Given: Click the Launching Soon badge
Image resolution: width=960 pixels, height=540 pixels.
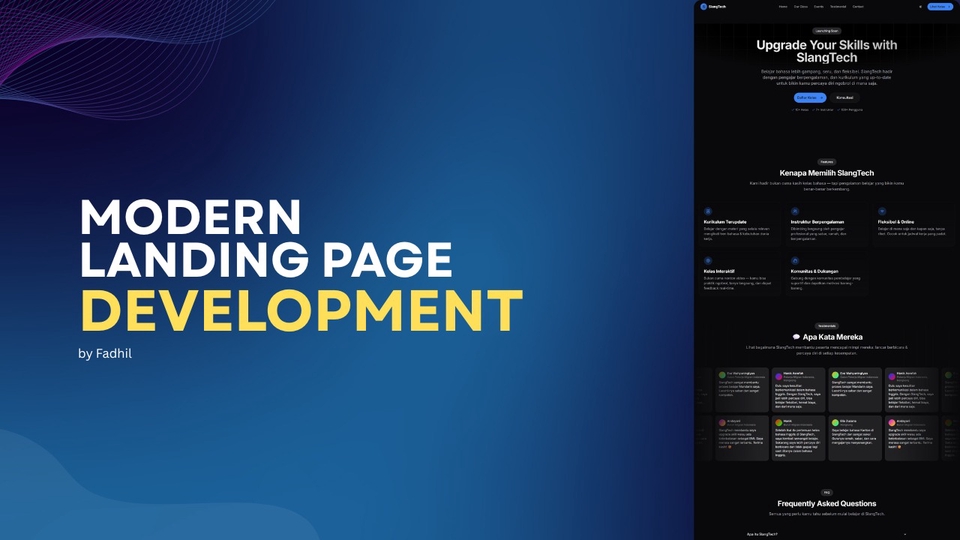Looking at the screenshot, I should tap(826, 31).
